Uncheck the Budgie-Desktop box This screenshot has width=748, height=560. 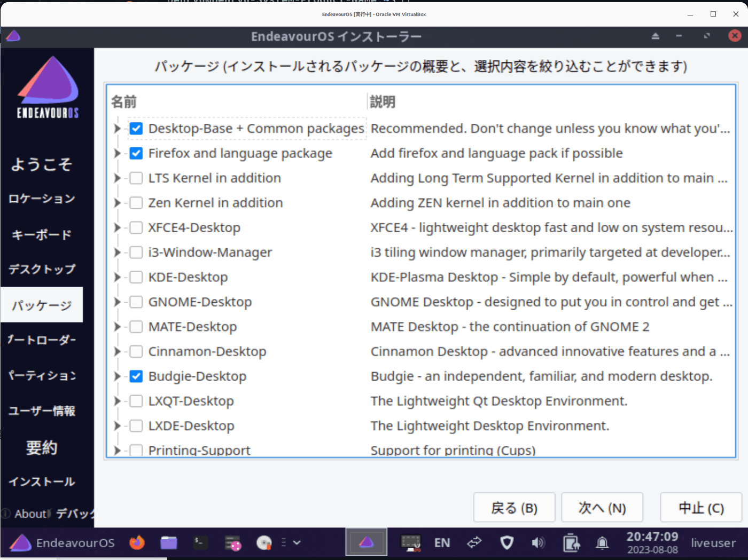tap(136, 376)
